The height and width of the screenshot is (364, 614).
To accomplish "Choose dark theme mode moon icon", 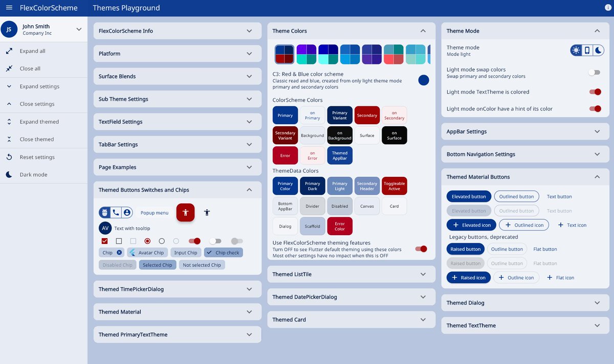I will (598, 50).
